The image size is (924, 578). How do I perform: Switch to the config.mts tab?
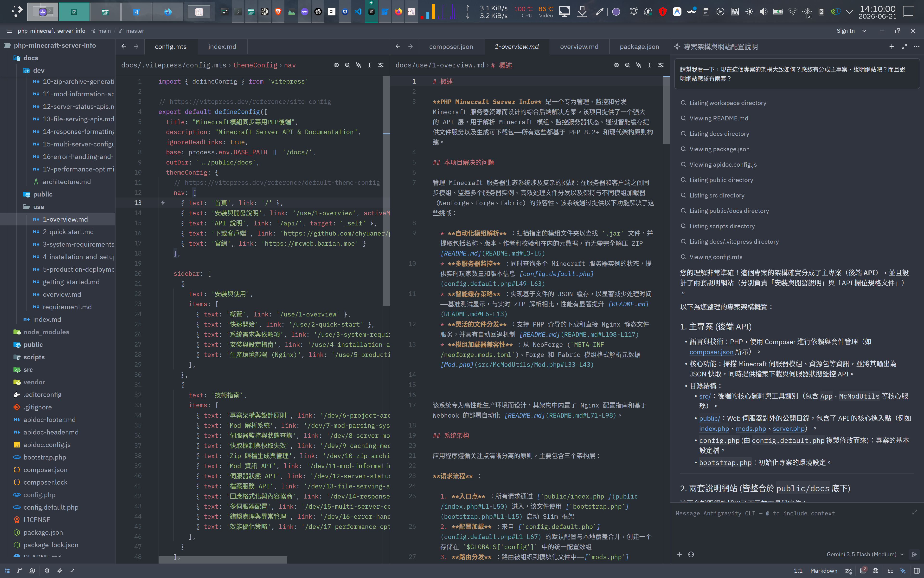coord(171,46)
